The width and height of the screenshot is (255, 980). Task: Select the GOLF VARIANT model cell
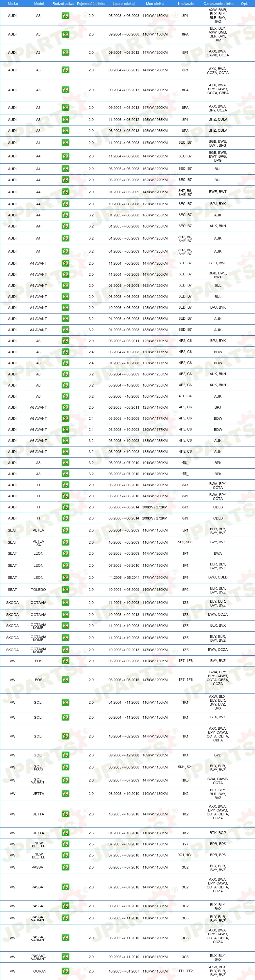pos(38,781)
